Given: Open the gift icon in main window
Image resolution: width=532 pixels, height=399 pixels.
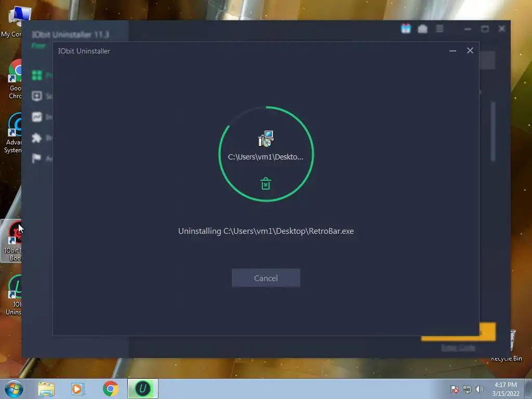Looking at the screenshot, I should 406,29.
